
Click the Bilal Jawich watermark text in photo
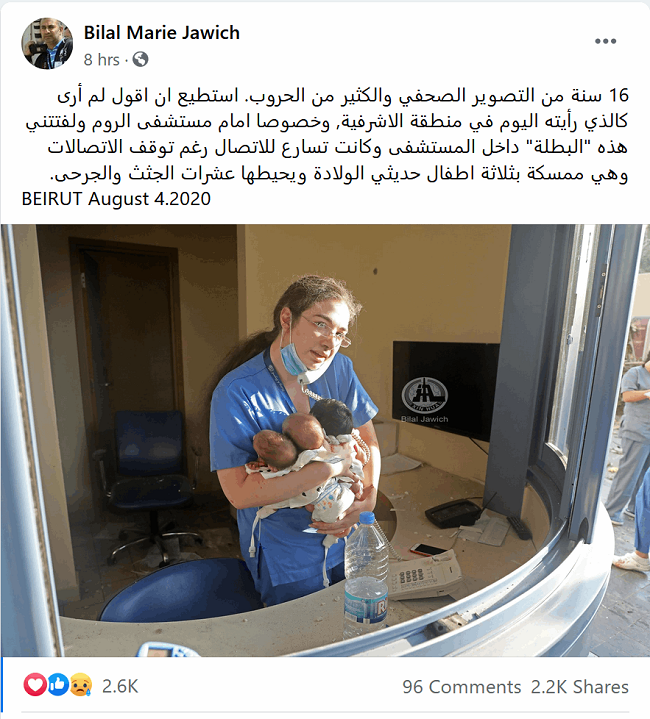point(424,419)
